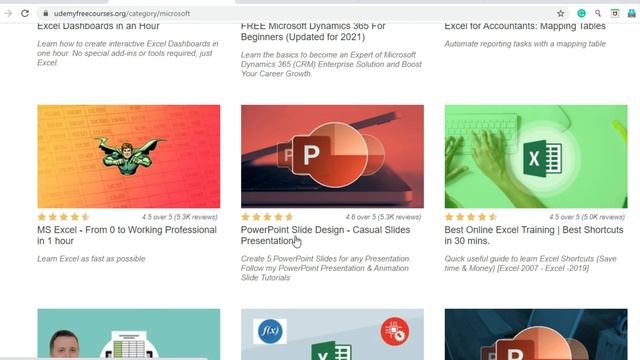The width and height of the screenshot is (640, 360).
Task: Open Excel for Accountants: Mapping Tables course
Action: click(x=525, y=26)
